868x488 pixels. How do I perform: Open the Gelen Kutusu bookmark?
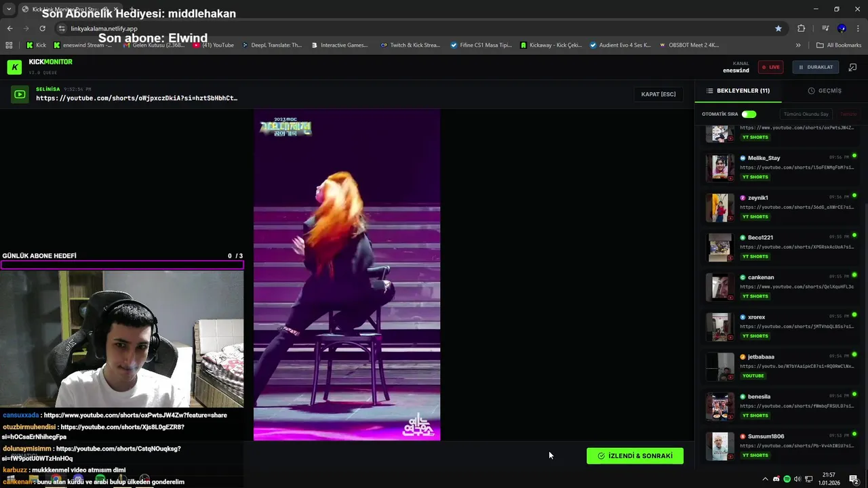click(x=153, y=45)
